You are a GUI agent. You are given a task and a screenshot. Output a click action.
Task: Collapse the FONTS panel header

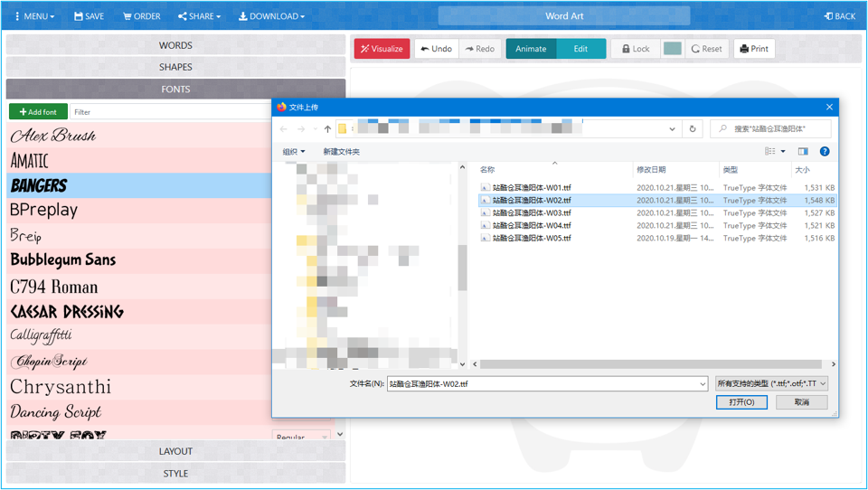coord(175,90)
